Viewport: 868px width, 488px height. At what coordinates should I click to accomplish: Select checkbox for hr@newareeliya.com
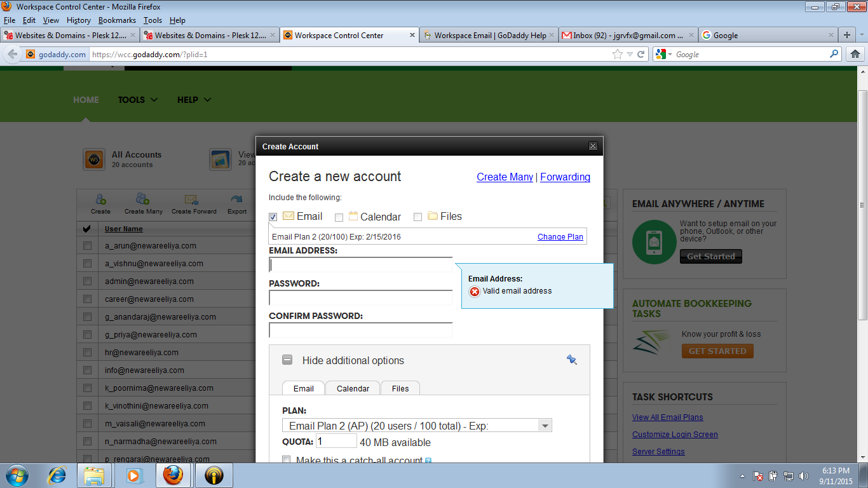tap(87, 352)
